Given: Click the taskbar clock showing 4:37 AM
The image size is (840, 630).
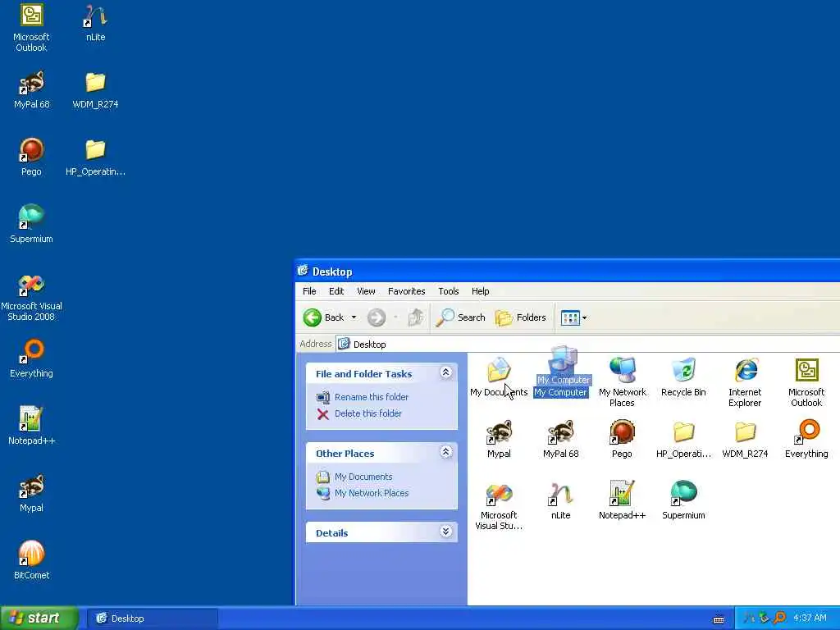Looking at the screenshot, I should pyautogui.click(x=810, y=619).
